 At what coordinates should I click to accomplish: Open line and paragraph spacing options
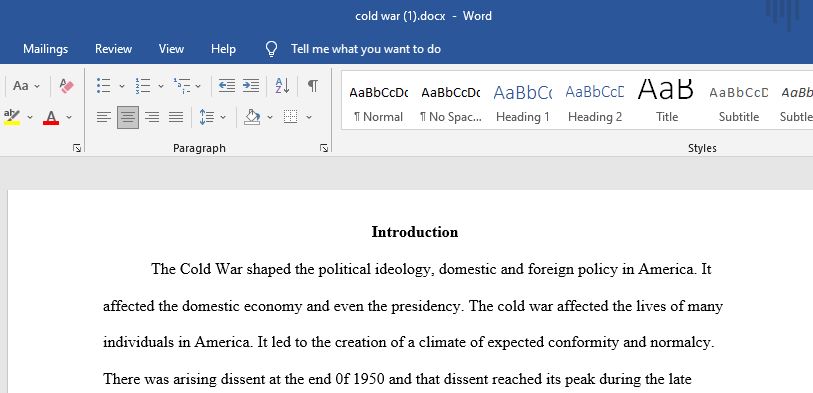point(206,117)
